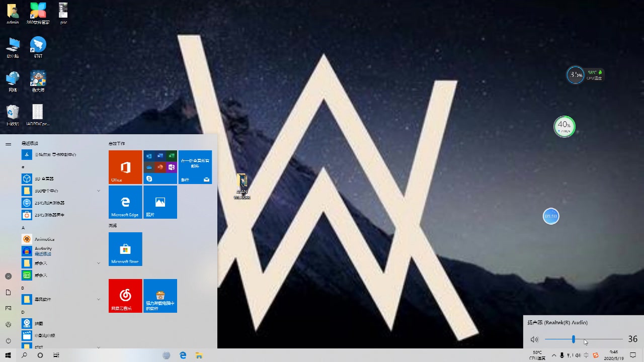The height and width of the screenshot is (362, 644).
Task: Open Audacity from the Start menu
Action: (x=43, y=248)
